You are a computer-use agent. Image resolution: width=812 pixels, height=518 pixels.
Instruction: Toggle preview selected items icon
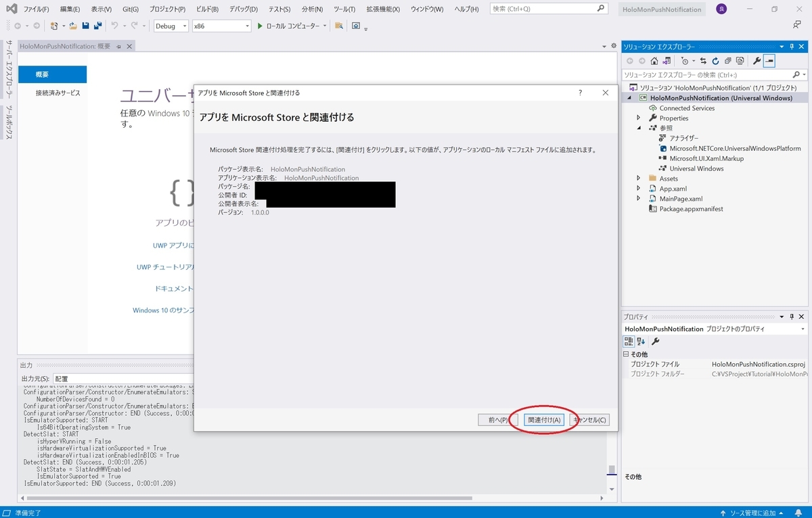point(769,61)
